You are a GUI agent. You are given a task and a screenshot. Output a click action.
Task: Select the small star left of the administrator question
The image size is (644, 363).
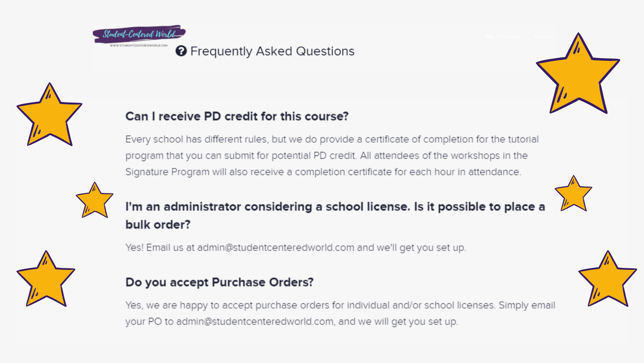coord(95,200)
